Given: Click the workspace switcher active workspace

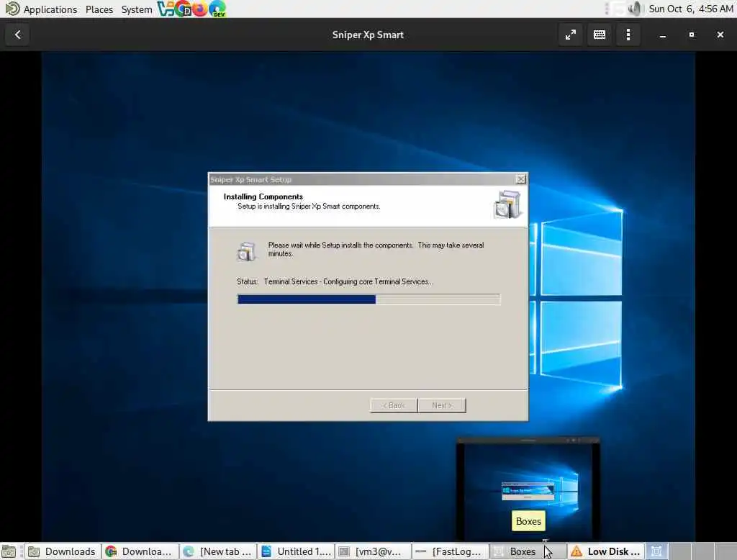Looking at the screenshot, I should click(x=656, y=551).
